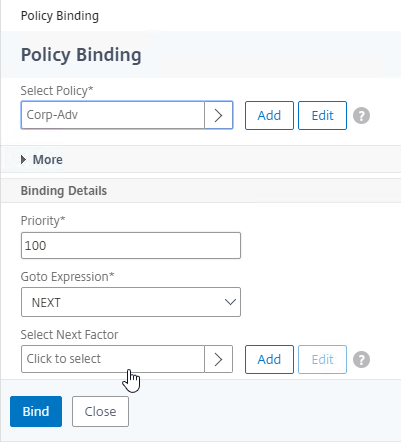Click the 'Click to select' next factor field
Viewport: 401px width, 442px height.
(x=113, y=359)
